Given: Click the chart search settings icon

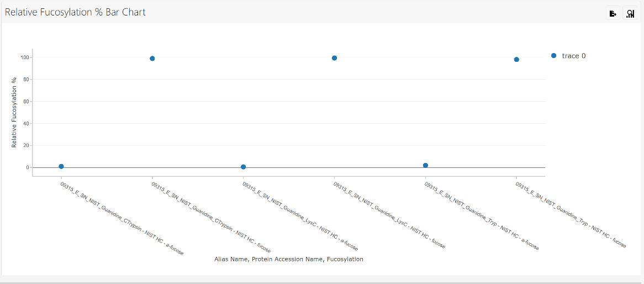Looking at the screenshot, I should [x=630, y=14].
